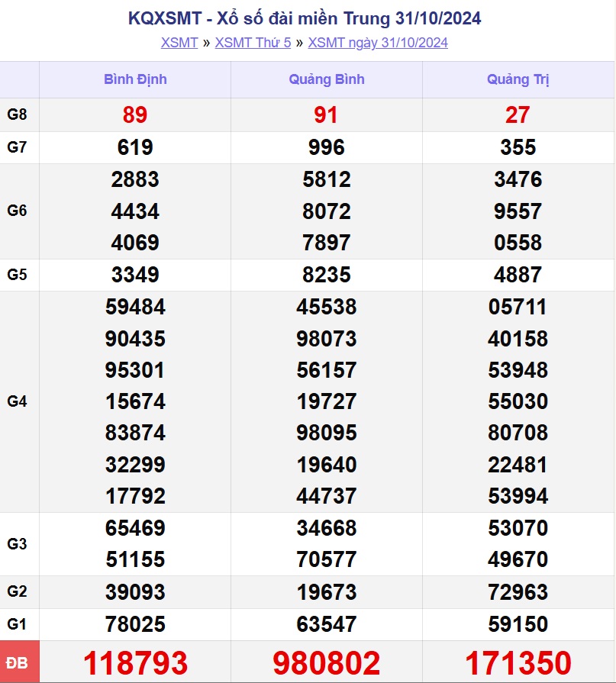
Task: Click Quảng Bình special prize 980802
Action: (x=327, y=663)
